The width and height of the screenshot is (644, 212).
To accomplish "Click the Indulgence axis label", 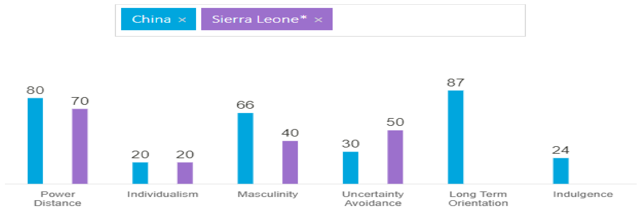I will click(583, 194).
